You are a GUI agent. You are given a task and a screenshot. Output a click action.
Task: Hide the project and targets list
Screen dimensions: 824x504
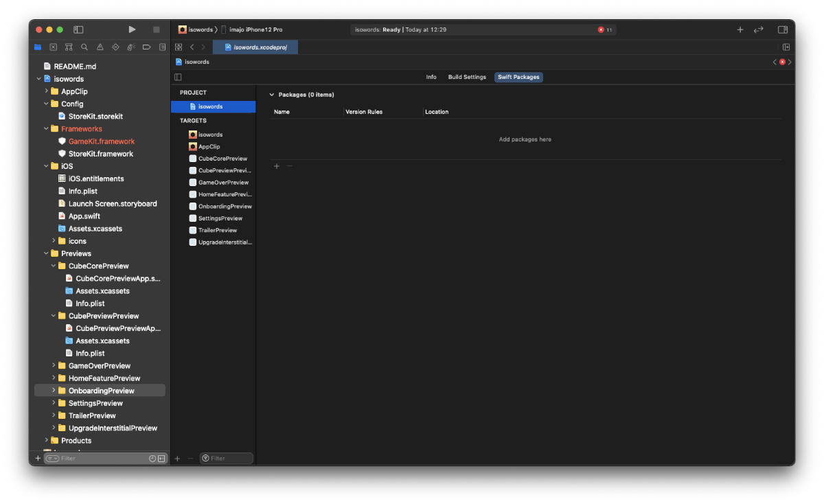(178, 77)
